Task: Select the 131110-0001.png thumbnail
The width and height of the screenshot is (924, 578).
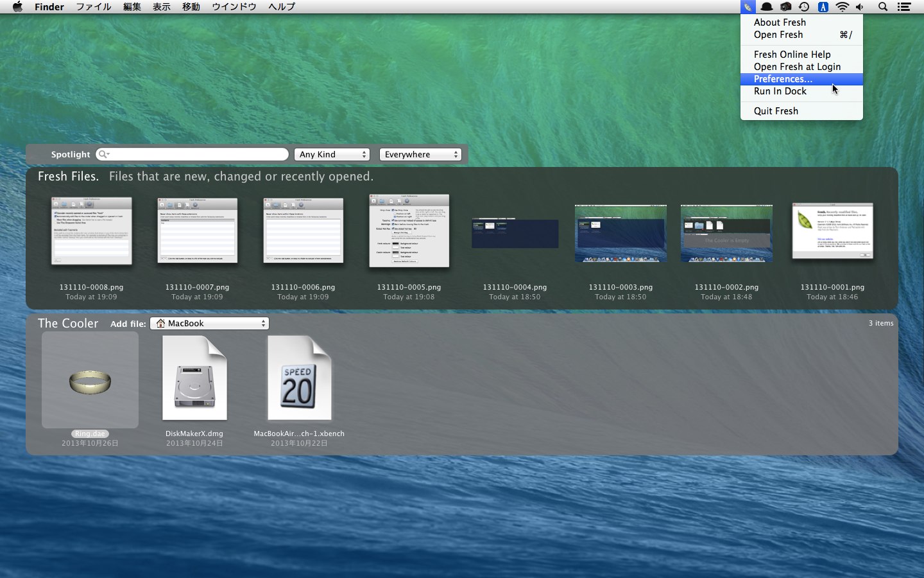Action: [832, 232]
